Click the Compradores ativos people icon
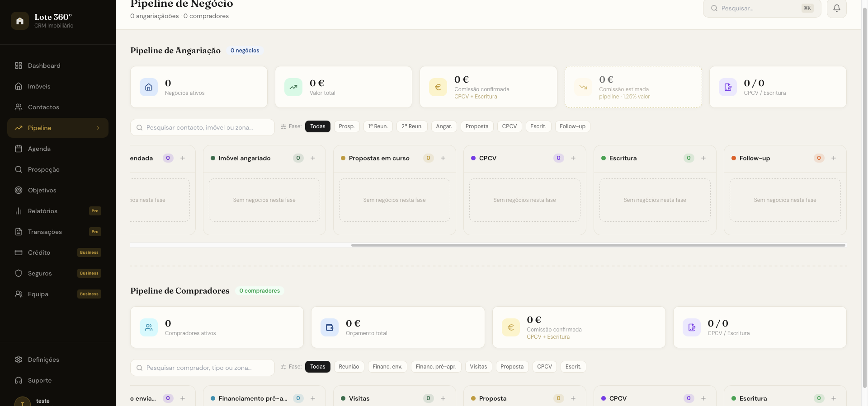868x406 pixels. click(x=149, y=327)
